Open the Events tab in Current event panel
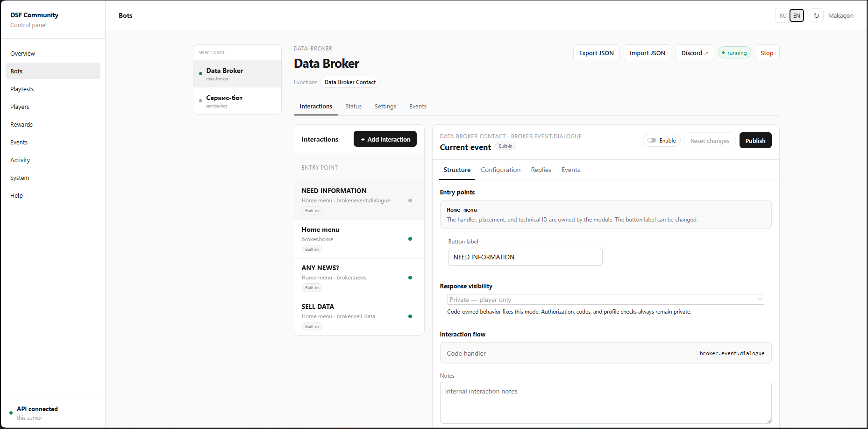This screenshot has width=868, height=429. (570, 170)
